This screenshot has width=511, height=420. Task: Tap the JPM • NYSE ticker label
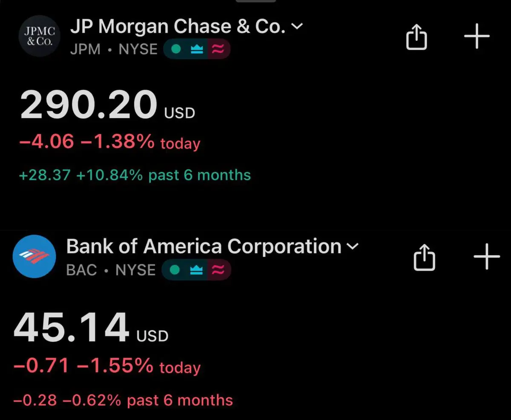[113, 50]
